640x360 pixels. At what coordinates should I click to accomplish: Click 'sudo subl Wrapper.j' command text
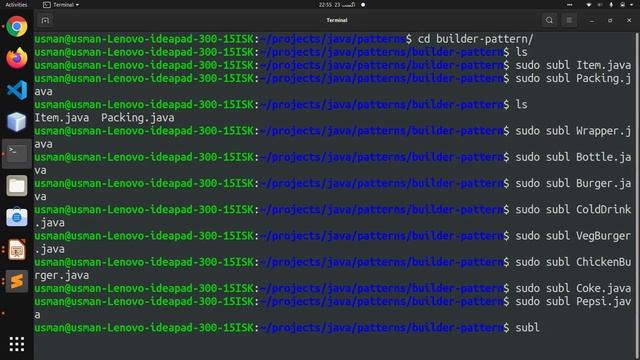pos(573,131)
